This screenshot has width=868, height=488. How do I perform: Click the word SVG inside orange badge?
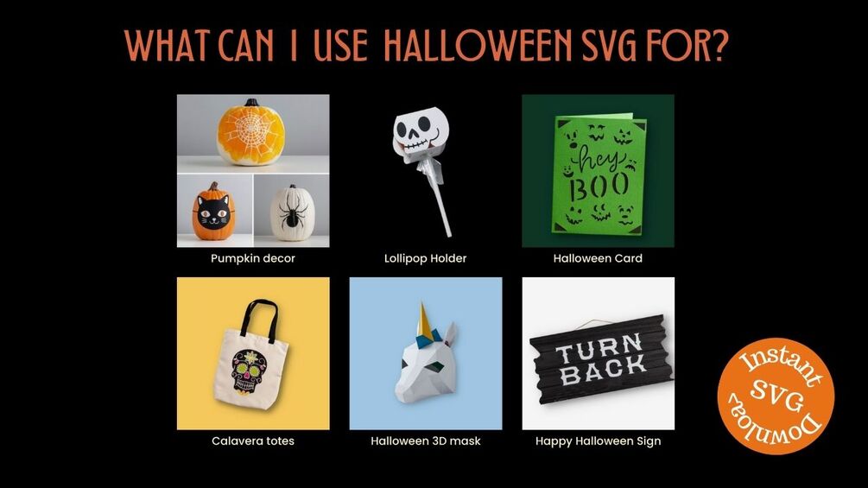pos(776,396)
